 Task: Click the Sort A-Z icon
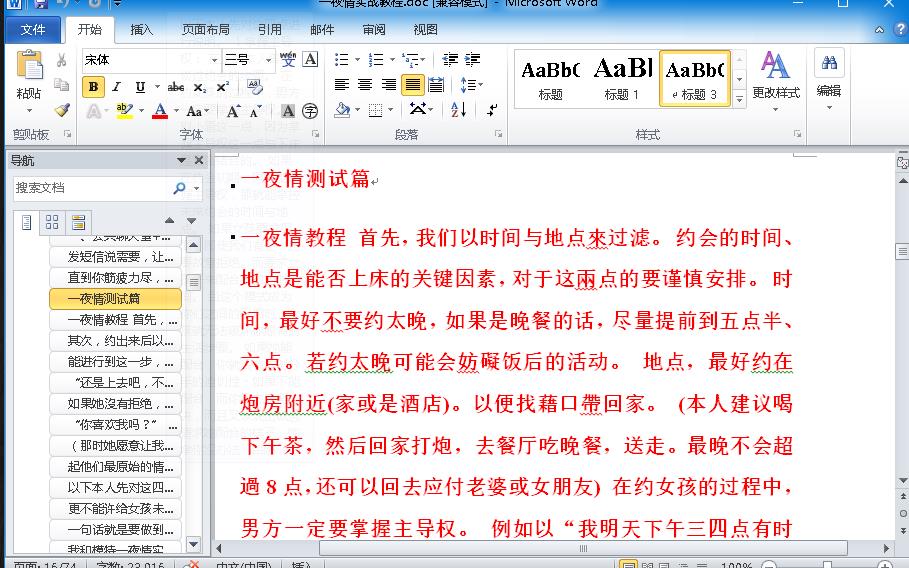pos(458,110)
